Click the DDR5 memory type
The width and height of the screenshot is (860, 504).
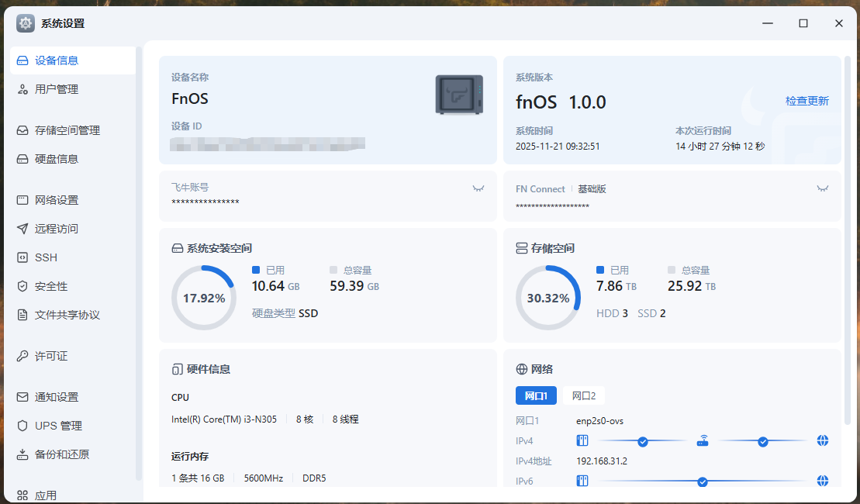[x=314, y=478]
